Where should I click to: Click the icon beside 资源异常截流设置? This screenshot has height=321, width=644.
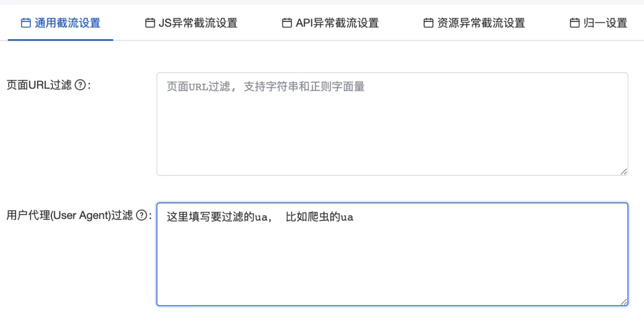[x=428, y=23]
